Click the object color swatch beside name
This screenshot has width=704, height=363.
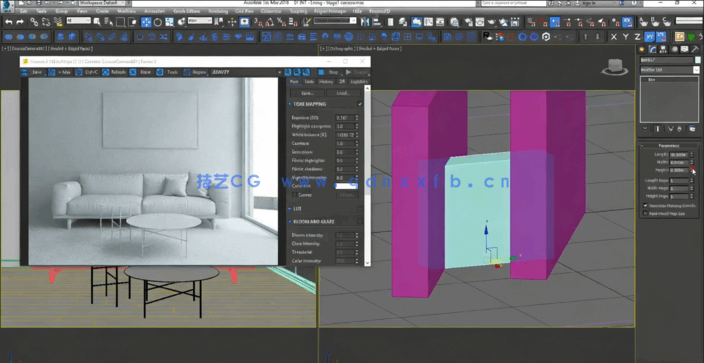[697, 60]
